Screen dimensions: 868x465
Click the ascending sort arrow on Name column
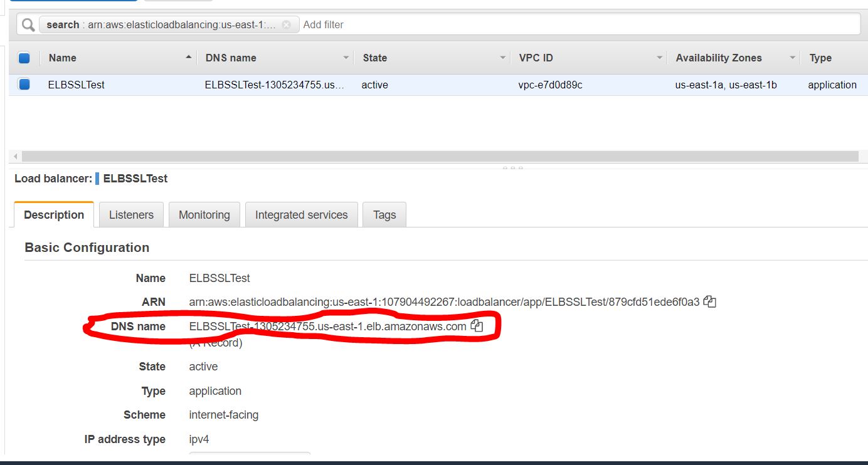pos(189,58)
